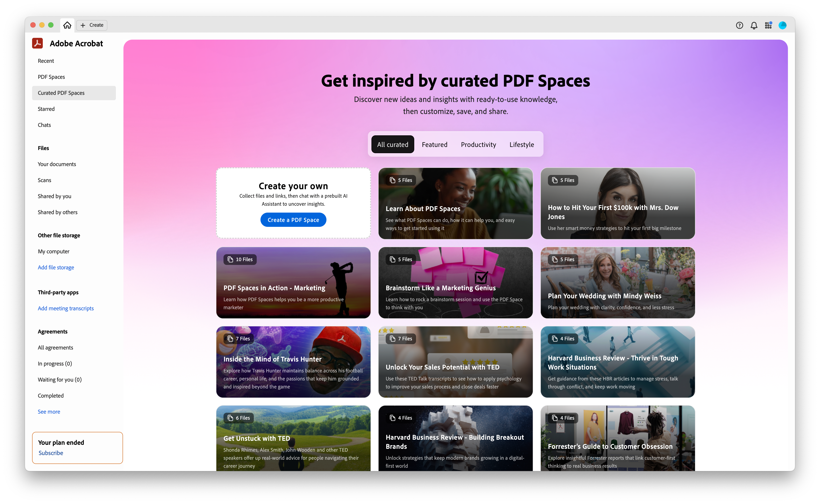Click the files icon on Brainstorm card
This screenshot has height=504, width=820.
point(393,260)
